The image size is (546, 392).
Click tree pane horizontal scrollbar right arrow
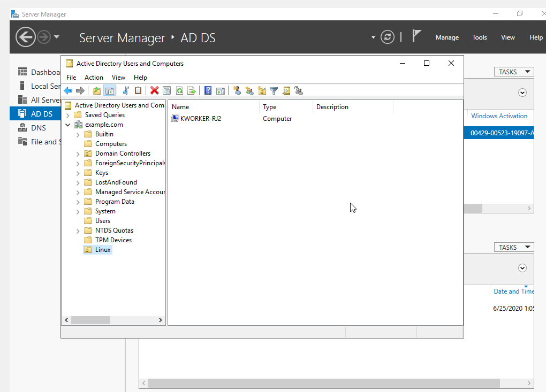[x=160, y=320]
